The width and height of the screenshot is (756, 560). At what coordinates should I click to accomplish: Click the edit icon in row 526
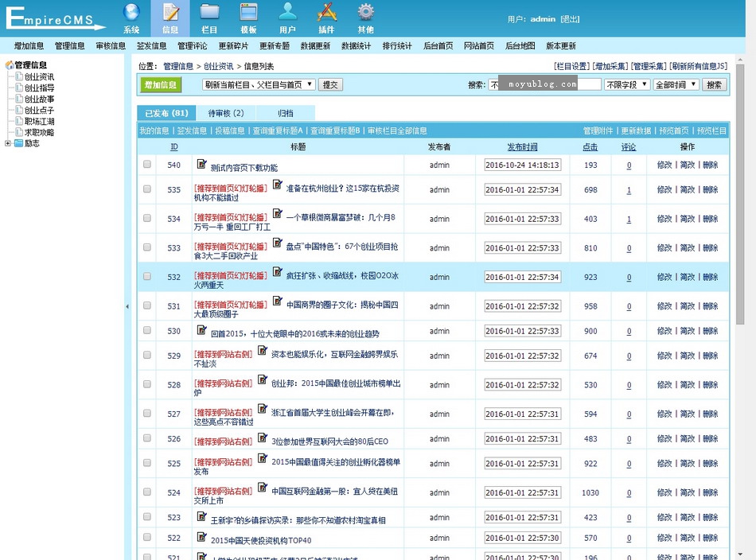(x=263, y=437)
